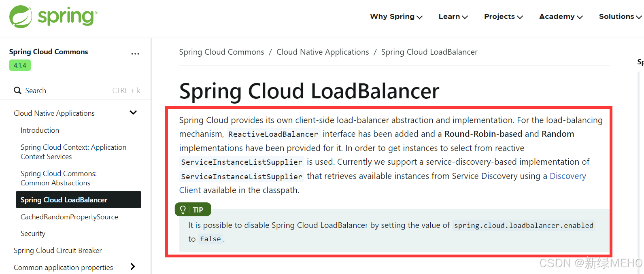
Task: Open the Projects menu
Action: [504, 17]
